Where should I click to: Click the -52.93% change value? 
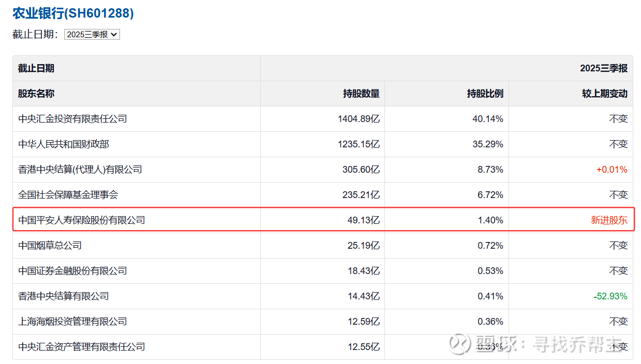(x=610, y=296)
